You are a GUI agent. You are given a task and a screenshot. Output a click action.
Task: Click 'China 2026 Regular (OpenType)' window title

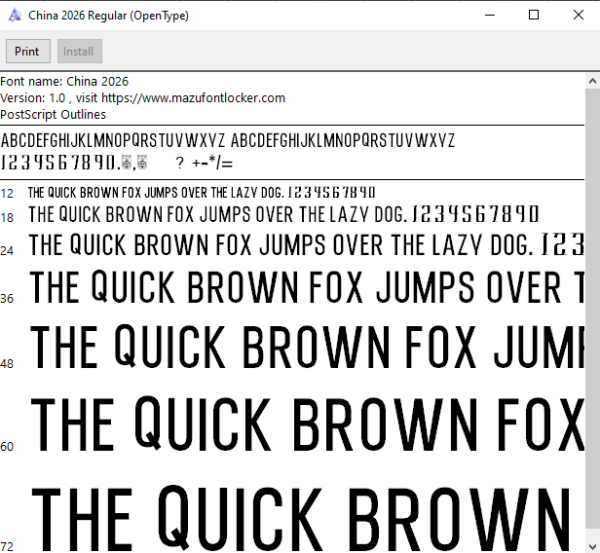tap(108, 16)
